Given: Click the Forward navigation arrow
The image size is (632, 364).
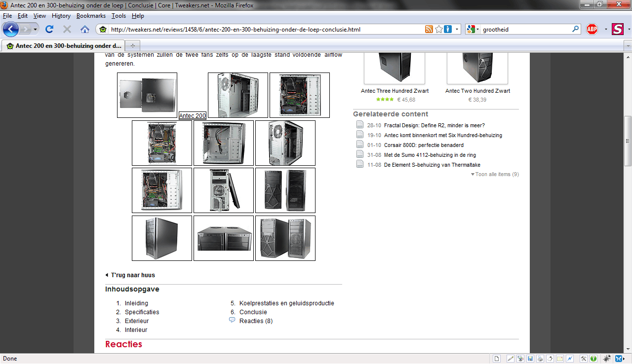Looking at the screenshot, I should pyautogui.click(x=25, y=29).
